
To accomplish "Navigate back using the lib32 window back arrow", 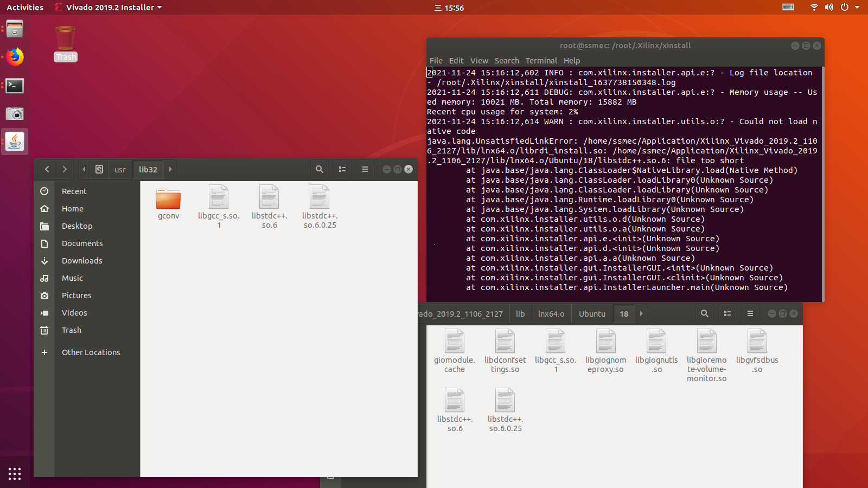I will (47, 169).
